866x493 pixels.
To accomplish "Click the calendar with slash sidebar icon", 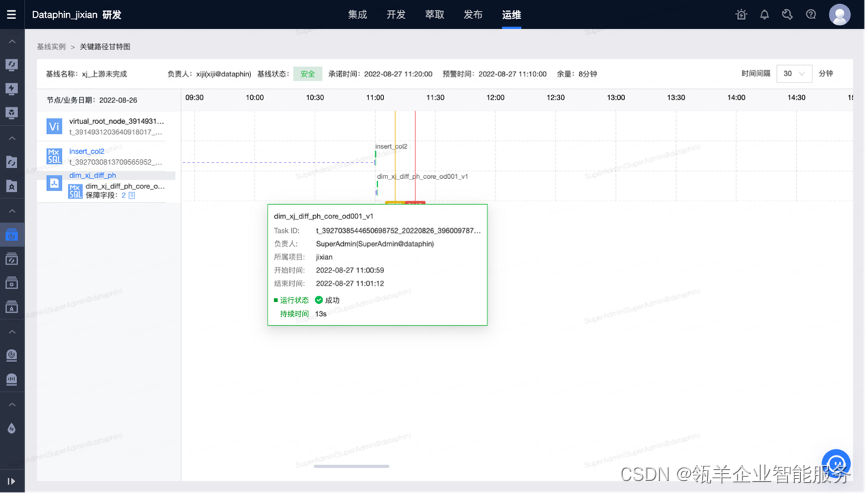I will 12,259.
